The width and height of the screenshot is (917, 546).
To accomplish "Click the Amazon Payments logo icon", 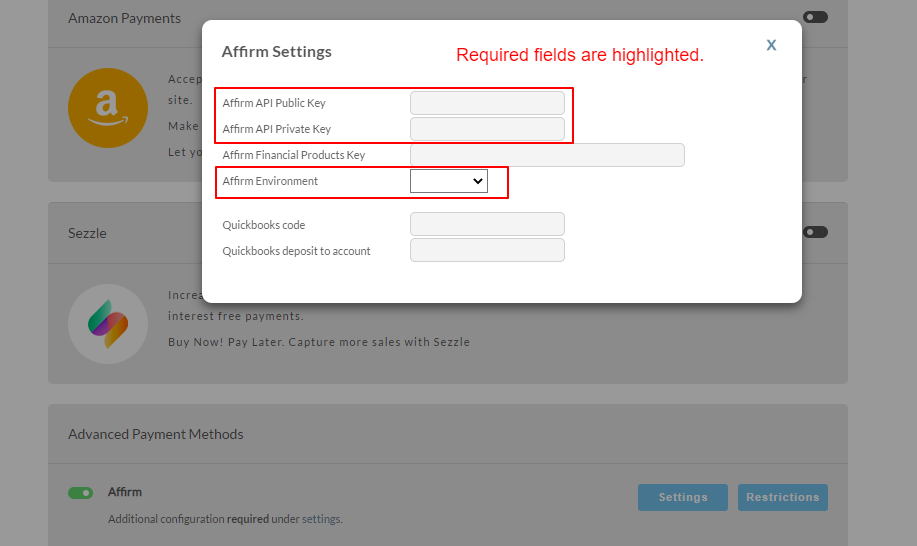I will pos(108,108).
